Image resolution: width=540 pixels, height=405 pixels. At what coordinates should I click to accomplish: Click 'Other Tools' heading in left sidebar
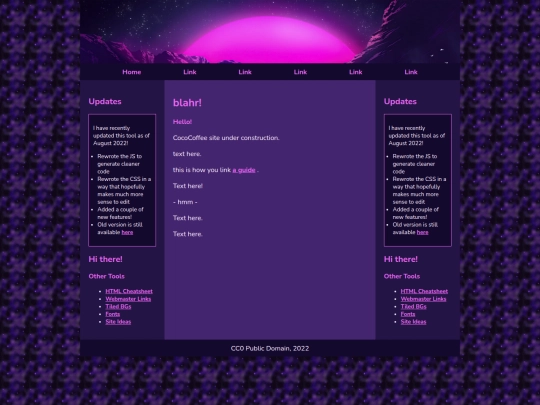[106, 276]
